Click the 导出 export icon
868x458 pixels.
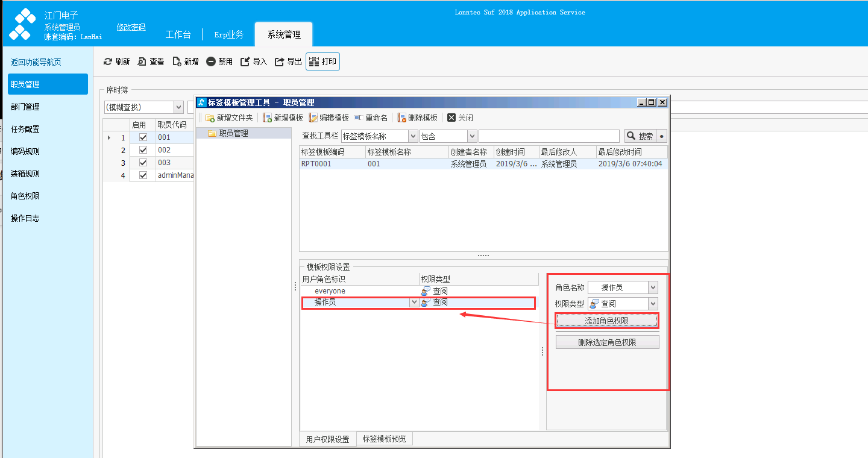point(280,61)
